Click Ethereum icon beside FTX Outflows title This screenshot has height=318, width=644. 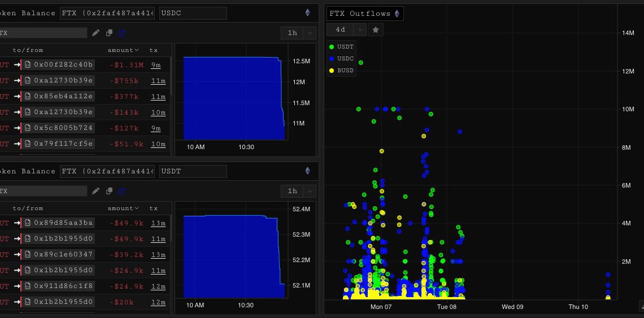click(x=397, y=14)
